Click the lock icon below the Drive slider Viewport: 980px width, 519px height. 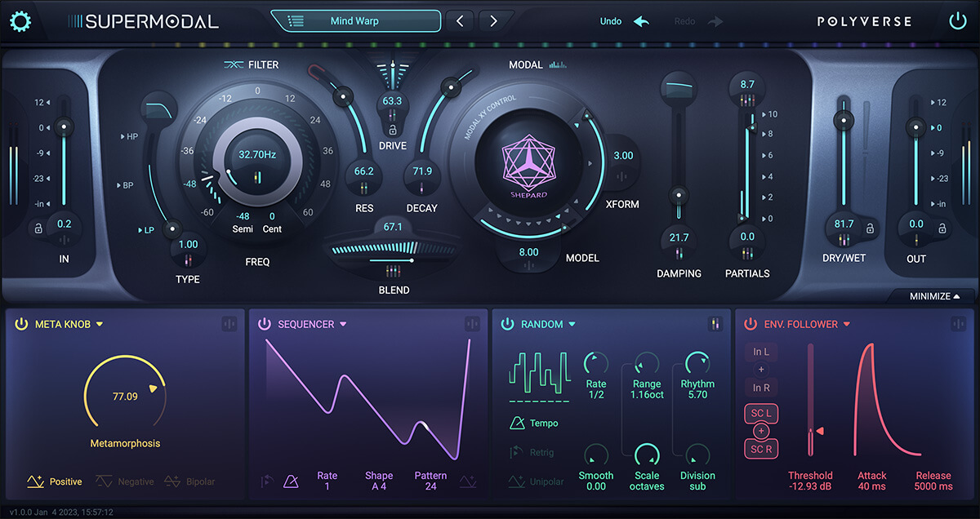[x=393, y=130]
